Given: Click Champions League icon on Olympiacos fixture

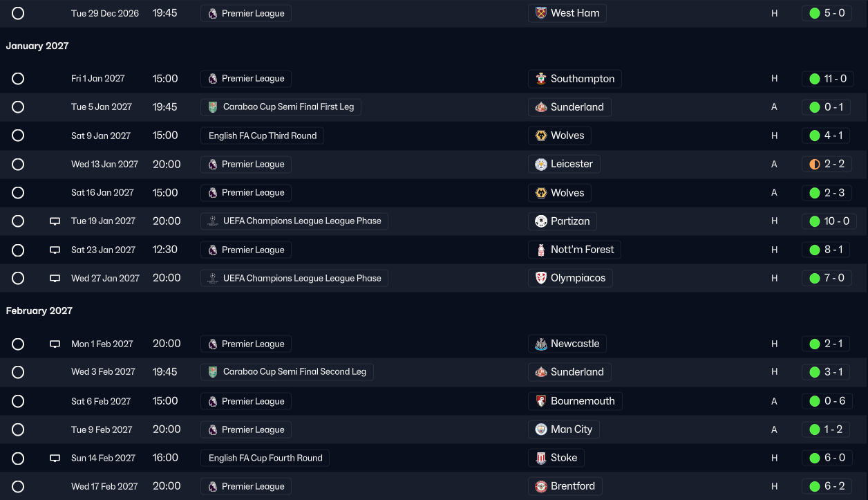Looking at the screenshot, I should (213, 279).
